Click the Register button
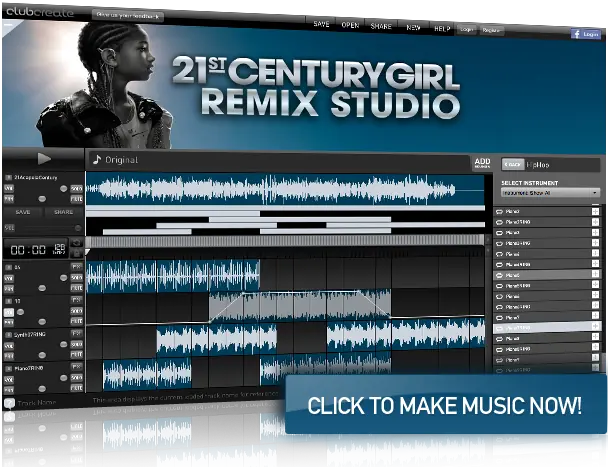 coord(492,30)
